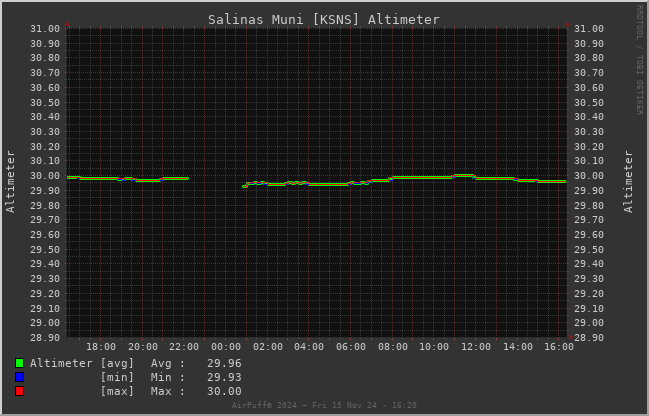Viewport: 649px width, 416px height.
Task: Click the right axis 30.20 label
Action: click(589, 147)
